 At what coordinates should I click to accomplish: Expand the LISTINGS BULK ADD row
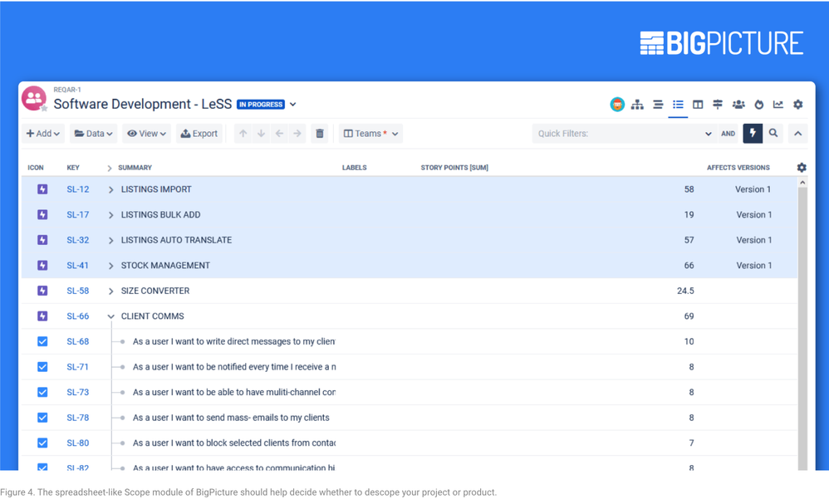110,215
